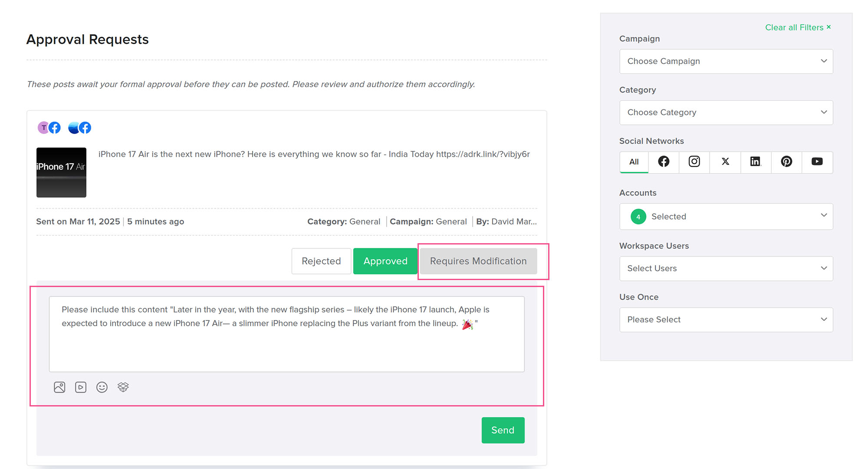Filter by X (Twitter) network icon
This screenshot has height=469, width=868.
pyautogui.click(x=725, y=162)
